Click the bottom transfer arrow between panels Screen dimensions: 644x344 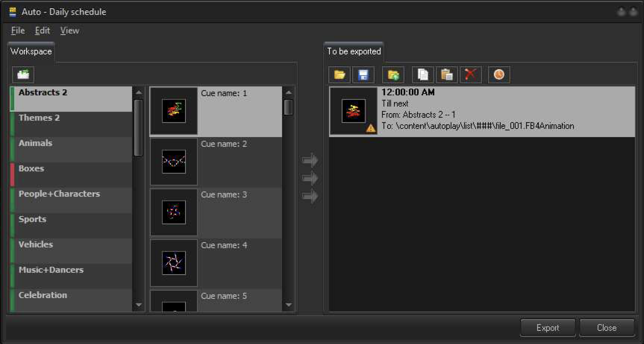coord(310,196)
